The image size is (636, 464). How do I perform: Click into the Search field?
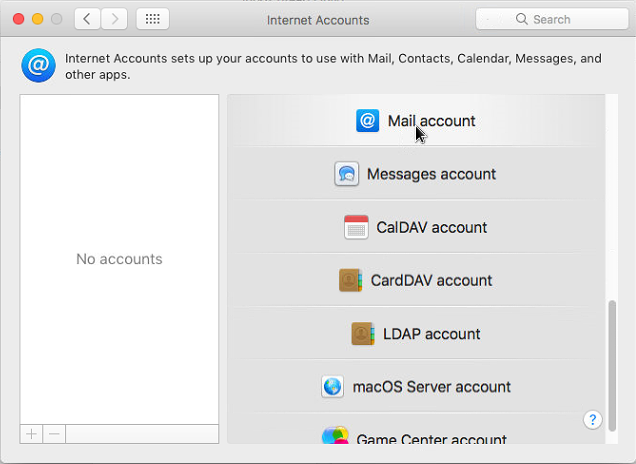552,19
